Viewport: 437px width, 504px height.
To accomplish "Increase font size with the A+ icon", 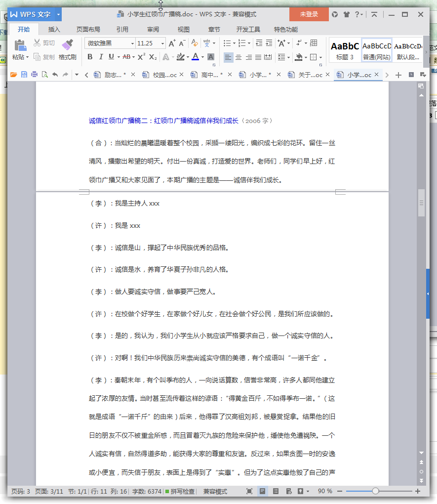I will pos(172,43).
